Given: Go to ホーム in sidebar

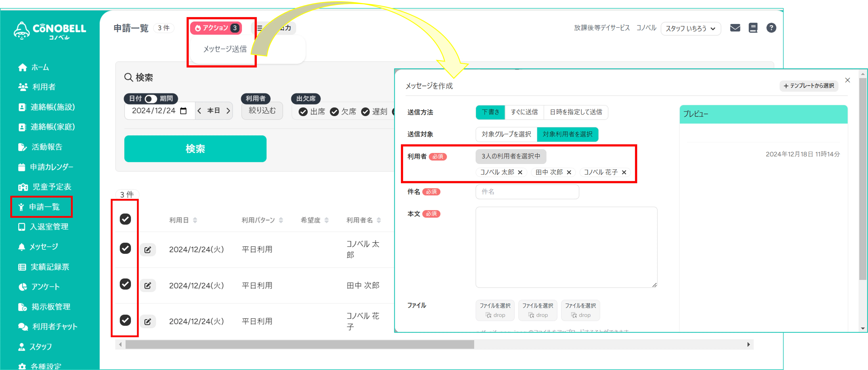Looking at the screenshot, I should pyautogui.click(x=34, y=67).
